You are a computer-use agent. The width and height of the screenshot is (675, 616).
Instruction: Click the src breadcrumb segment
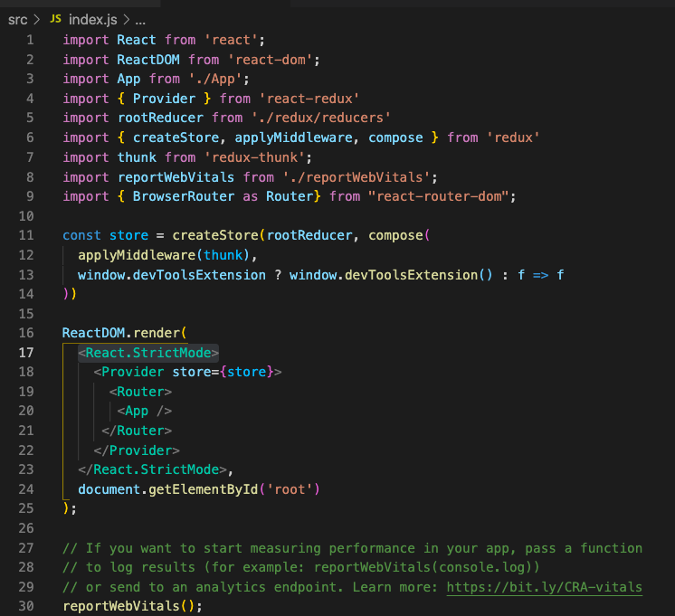point(18,20)
